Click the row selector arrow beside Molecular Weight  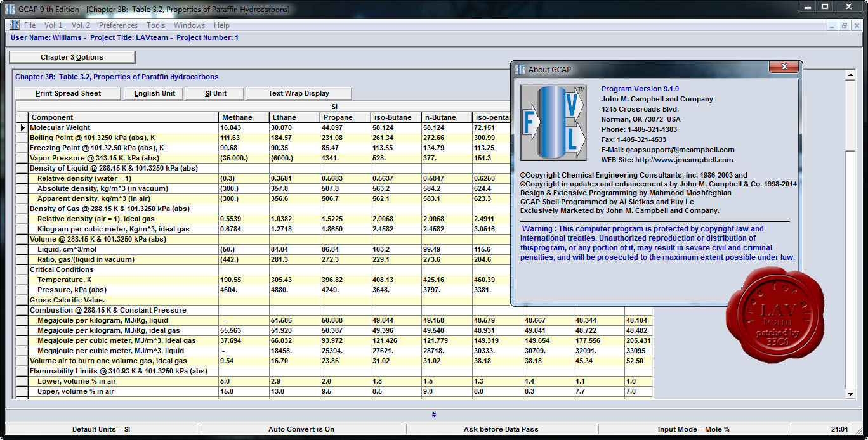(x=22, y=127)
